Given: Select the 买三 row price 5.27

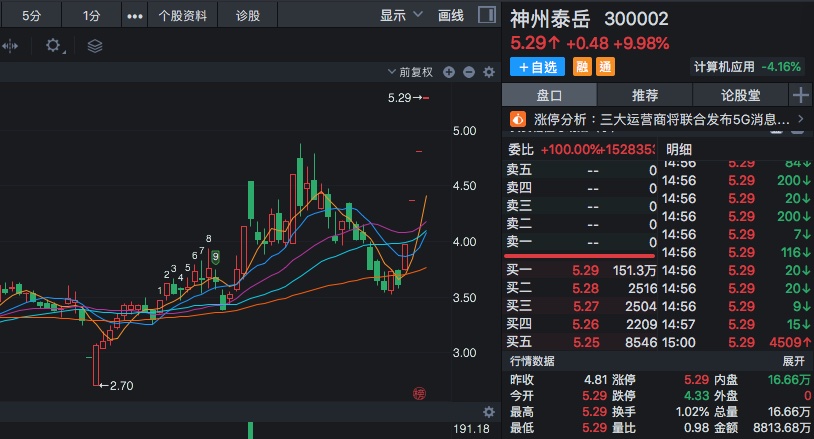Looking at the screenshot, I should coord(586,306).
